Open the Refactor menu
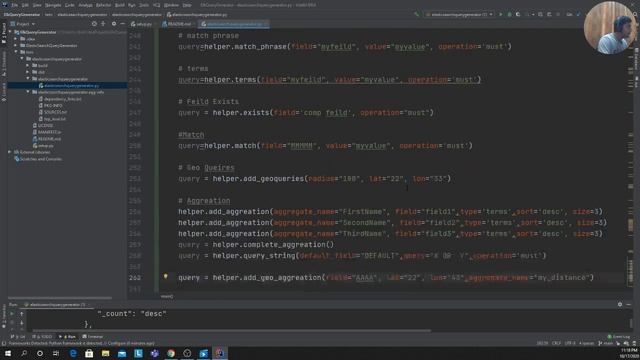This screenshot has width=640, height=360. point(103,5)
